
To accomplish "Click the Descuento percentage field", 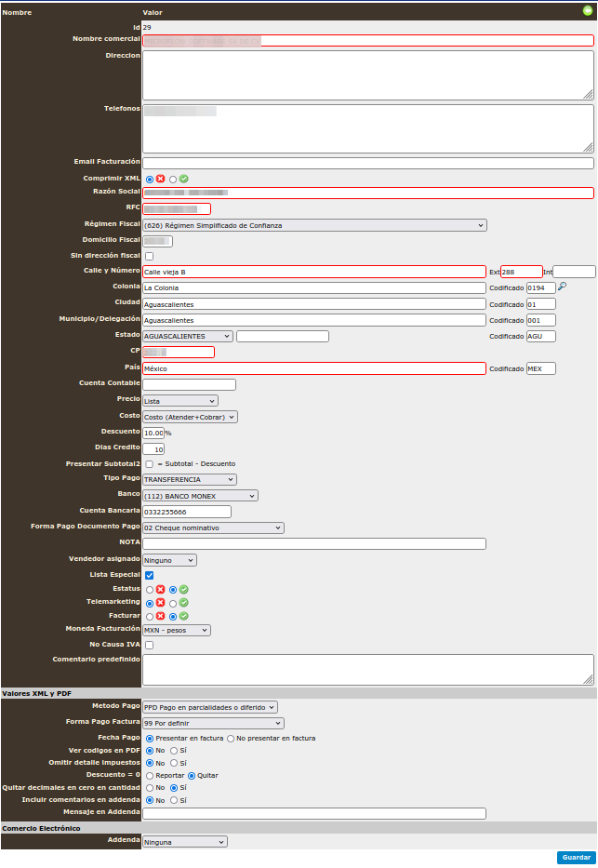I will tap(153, 433).
